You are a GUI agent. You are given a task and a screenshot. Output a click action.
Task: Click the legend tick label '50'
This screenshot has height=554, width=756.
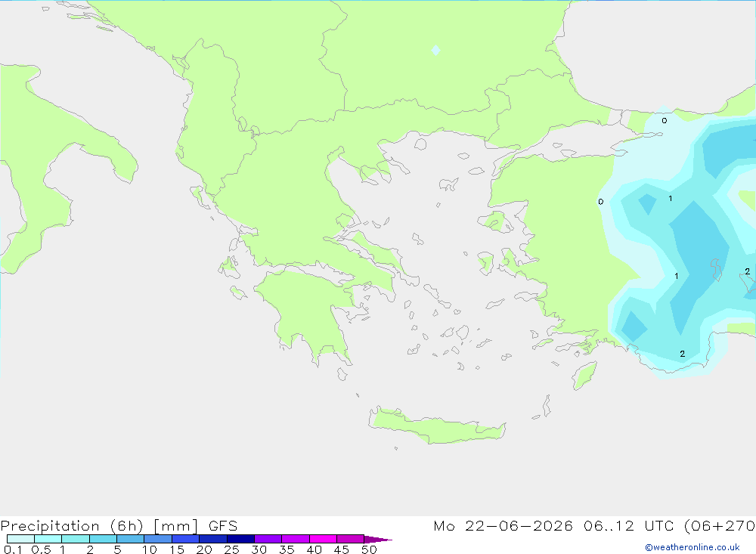tap(369, 549)
